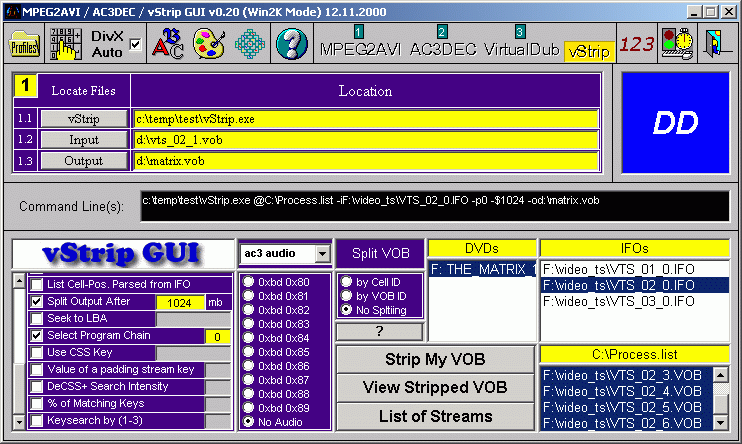Click the exit door icon
This screenshot has height=444, width=742.
pos(716,44)
